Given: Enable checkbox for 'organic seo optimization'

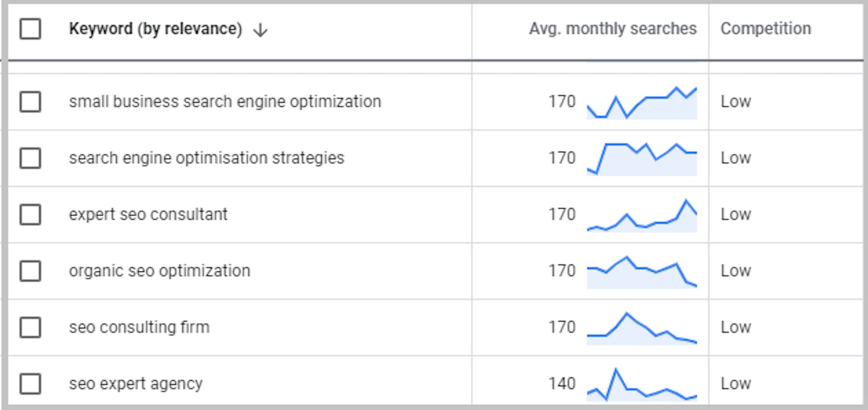Looking at the screenshot, I should 30,271.
